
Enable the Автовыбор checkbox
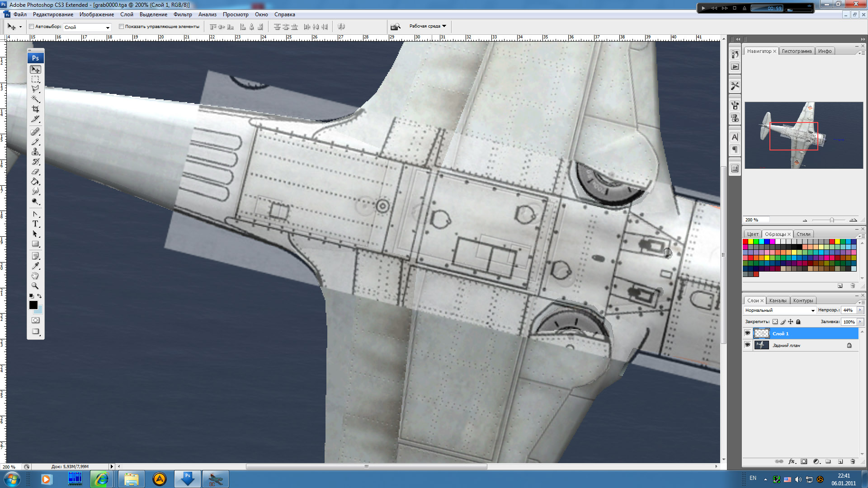32,27
